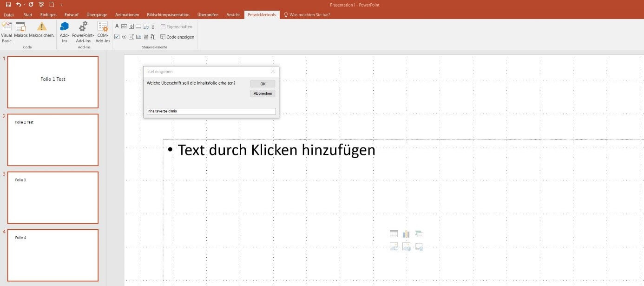Insert SmartArt graphic via placeholder icon
The height and width of the screenshot is (286, 644).
(x=419, y=234)
